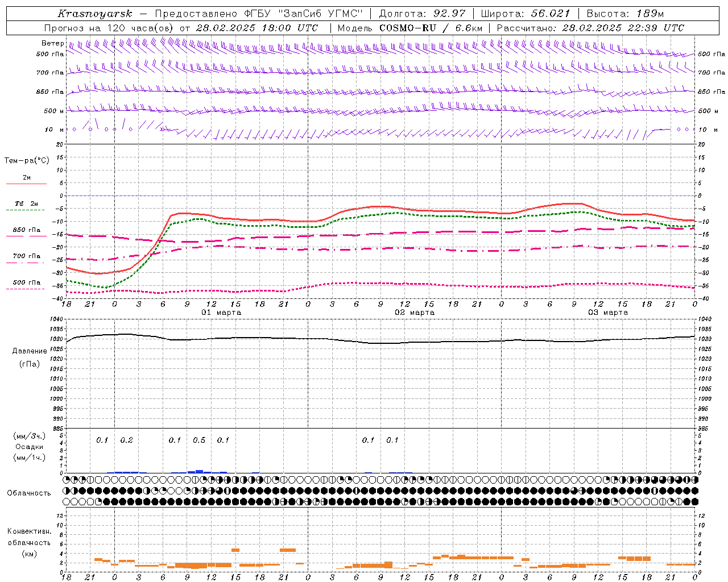This screenshot has height=582, width=728.
Task: Click the Krasnoyarsk station title
Action: (94, 14)
